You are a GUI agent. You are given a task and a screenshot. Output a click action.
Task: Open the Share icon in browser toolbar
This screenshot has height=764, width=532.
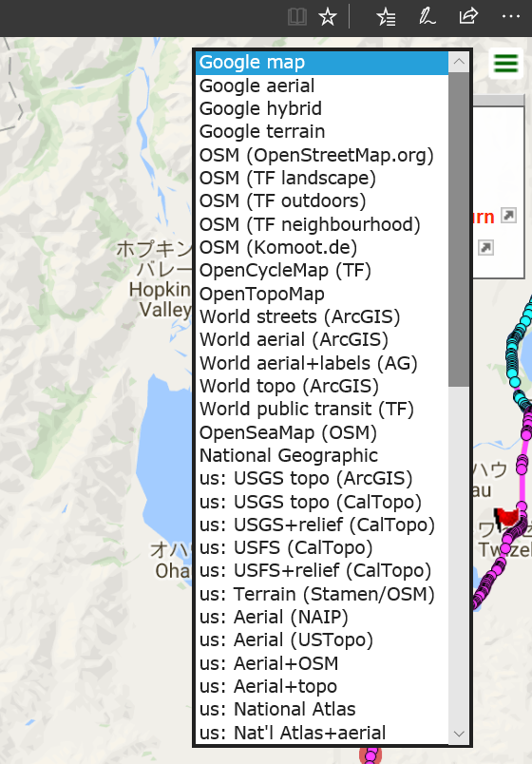pos(468,16)
